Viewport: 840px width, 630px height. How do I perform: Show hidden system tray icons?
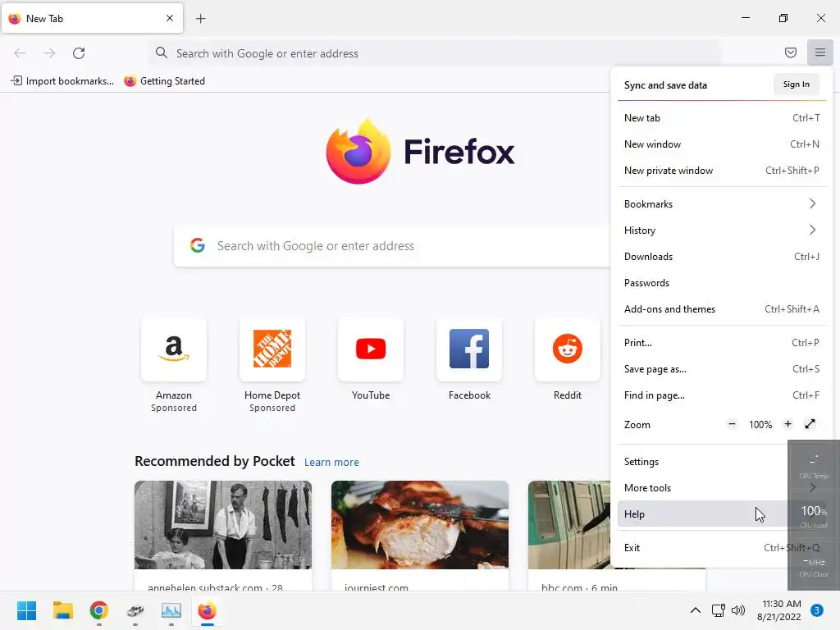click(x=695, y=610)
